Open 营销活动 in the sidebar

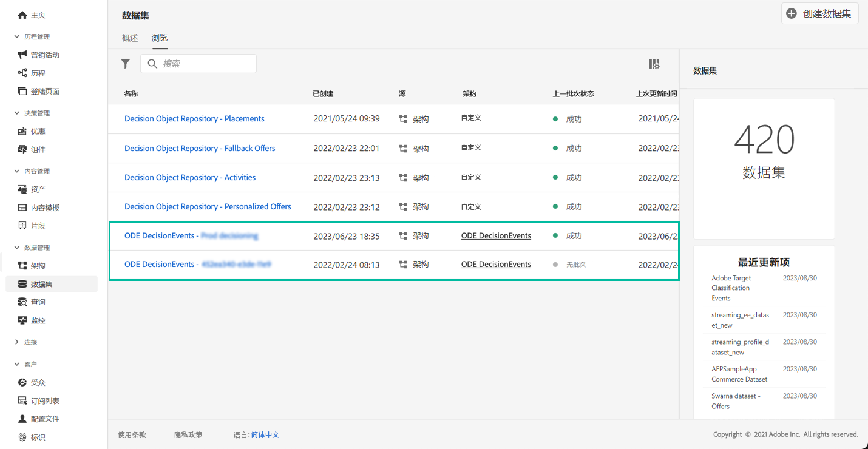click(45, 55)
